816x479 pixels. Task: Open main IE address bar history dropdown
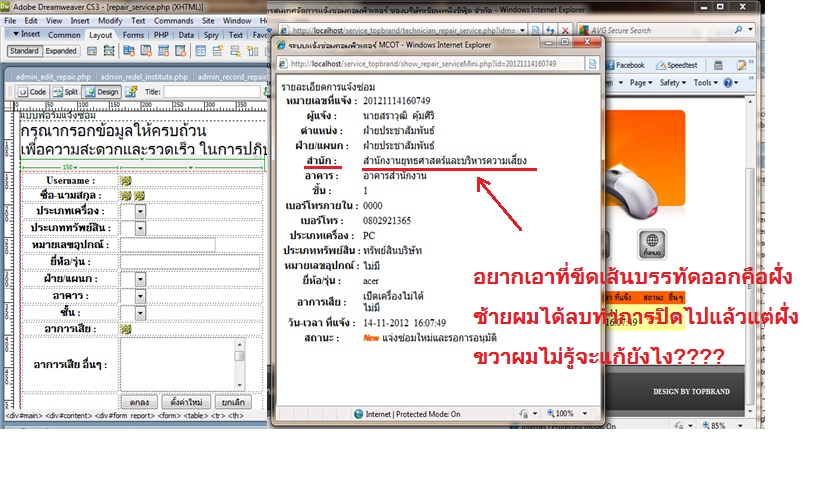click(x=522, y=30)
